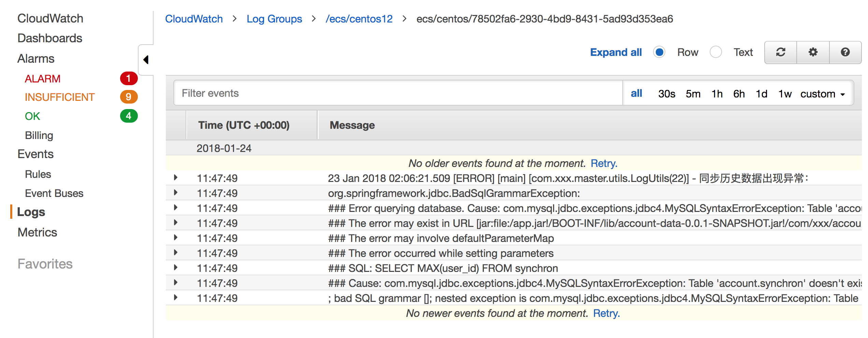Click the orange INSUFFICIENT count badge
Viewport: 868px width, 338px height.
129,97
